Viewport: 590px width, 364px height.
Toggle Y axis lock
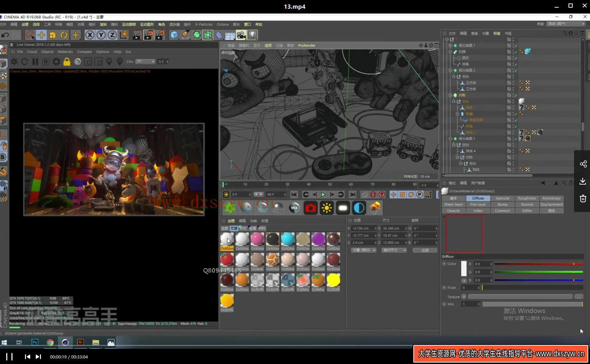tap(101, 35)
